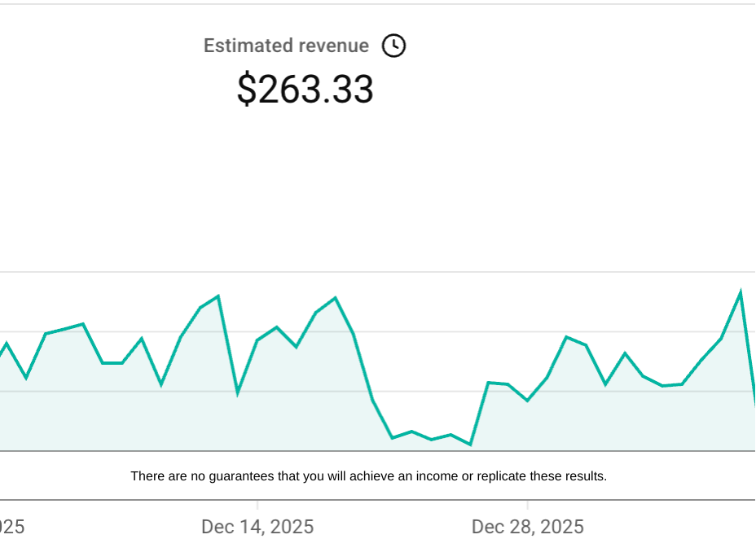Click the clock icon beside Estimated revenue

click(393, 46)
